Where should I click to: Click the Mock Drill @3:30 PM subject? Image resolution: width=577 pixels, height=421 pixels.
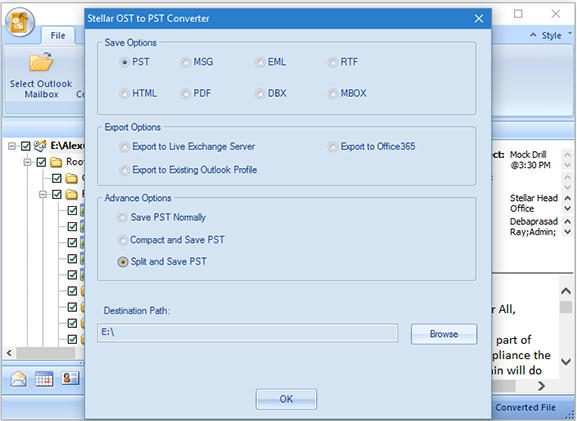[530, 160]
